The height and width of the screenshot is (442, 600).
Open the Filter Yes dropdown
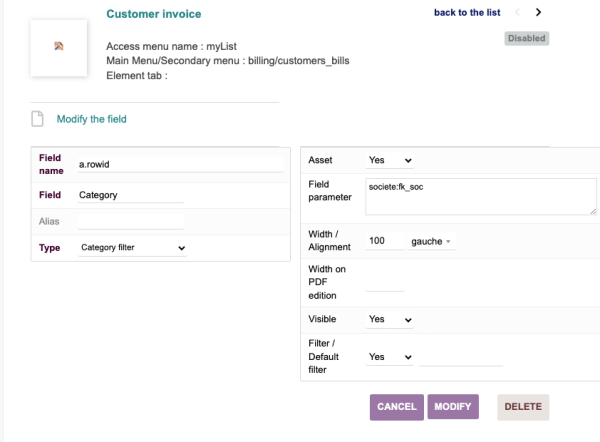coord(390,356)
